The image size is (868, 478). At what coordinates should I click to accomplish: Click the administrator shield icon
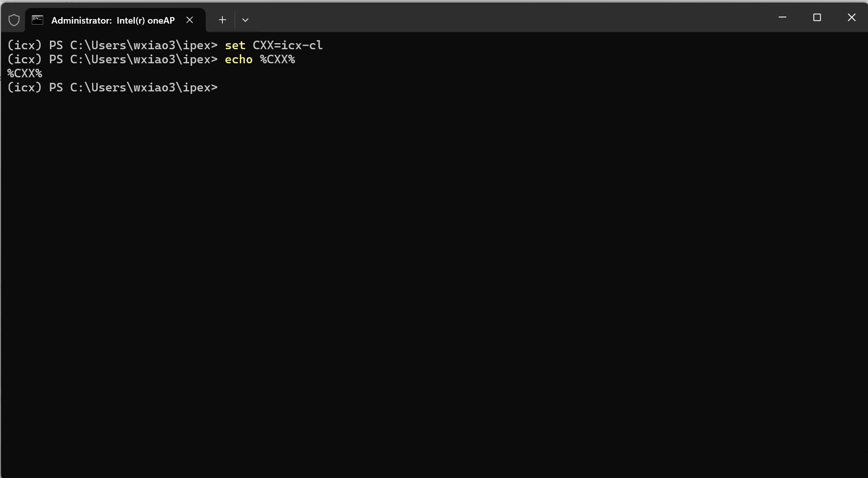[14, 20]
